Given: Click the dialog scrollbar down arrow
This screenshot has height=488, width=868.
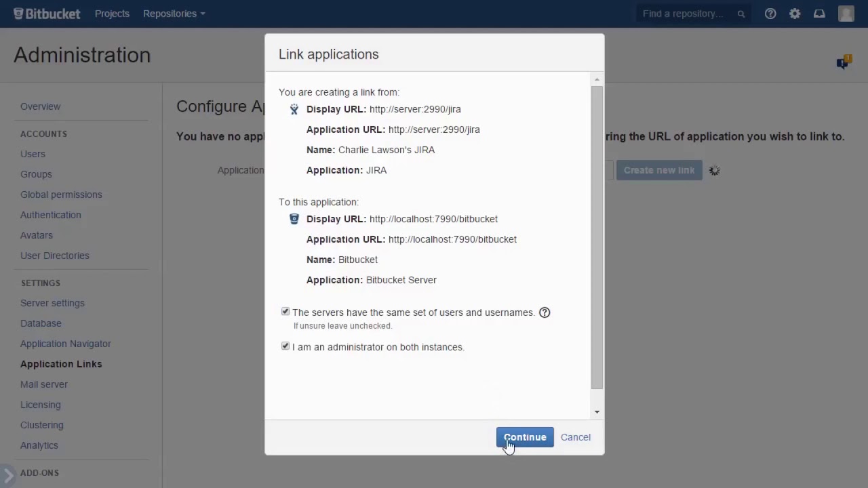Looking at the screenshot, I should click(x=597, y=411).
